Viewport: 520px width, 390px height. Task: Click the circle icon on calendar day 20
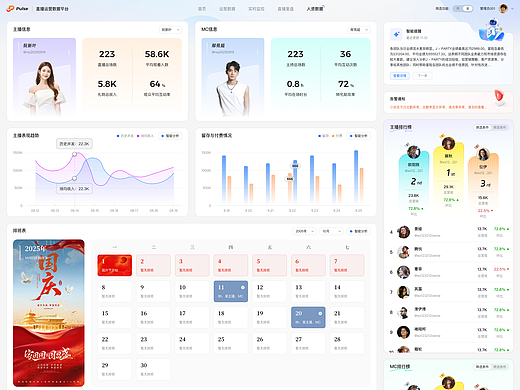point(320,313)
